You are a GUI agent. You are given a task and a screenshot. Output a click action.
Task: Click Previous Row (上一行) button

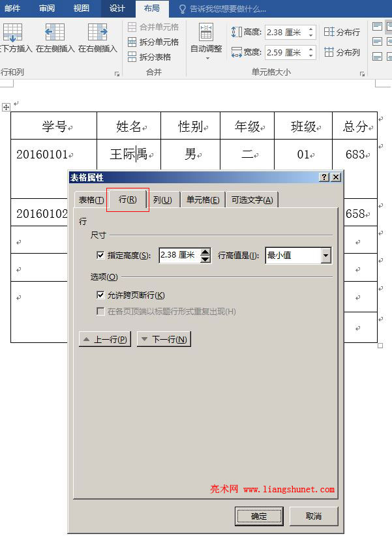coord(105,339)
